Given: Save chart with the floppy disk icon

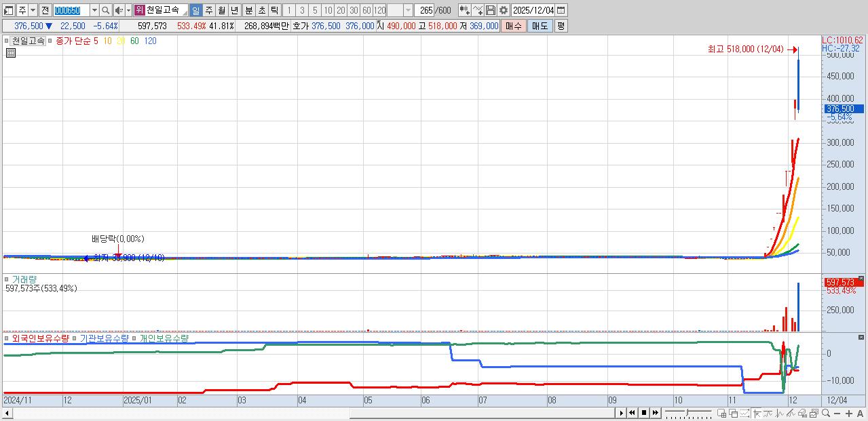Looking at the screenshot, I should pyautogui.click(x=491, y=10).
